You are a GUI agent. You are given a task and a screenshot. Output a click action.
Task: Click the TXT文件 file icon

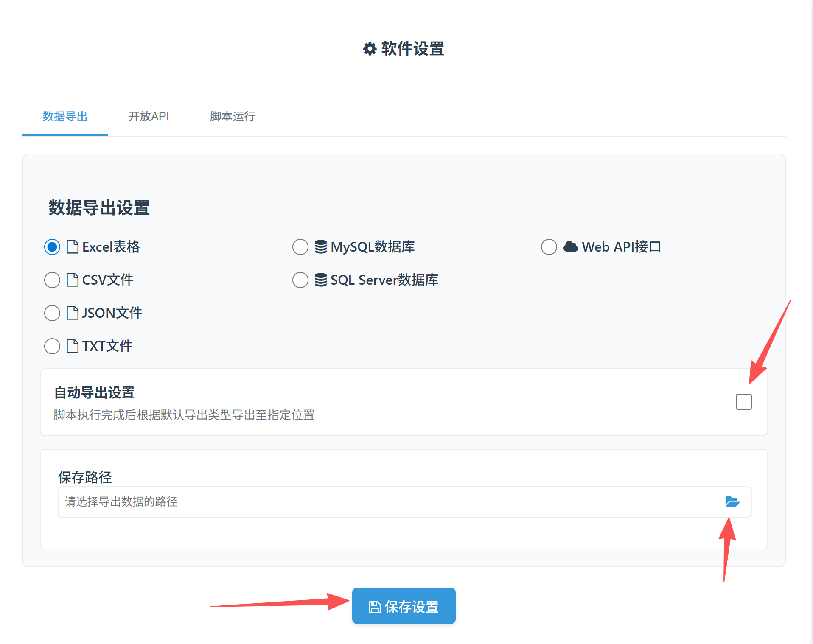coord(73,346)
